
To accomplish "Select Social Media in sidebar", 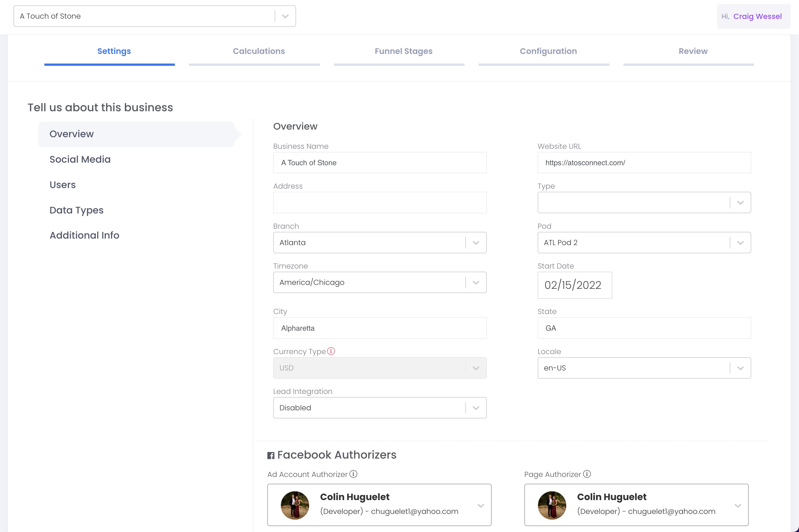I will pyautogui.click(x=80, y=159).
